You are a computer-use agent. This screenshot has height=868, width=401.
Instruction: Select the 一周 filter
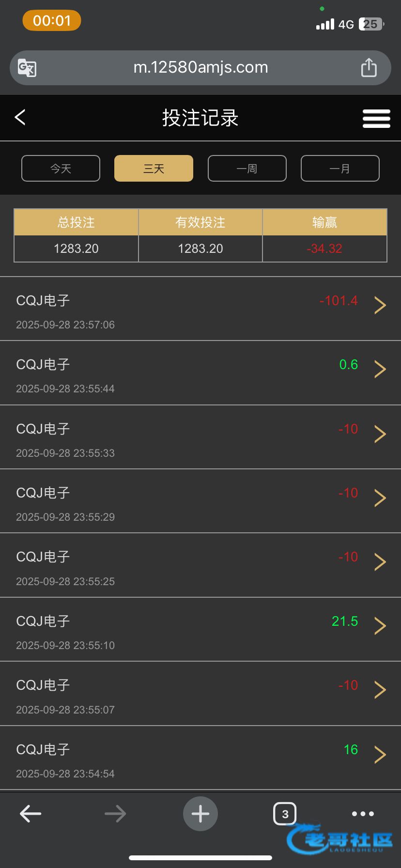coord(247,169)
